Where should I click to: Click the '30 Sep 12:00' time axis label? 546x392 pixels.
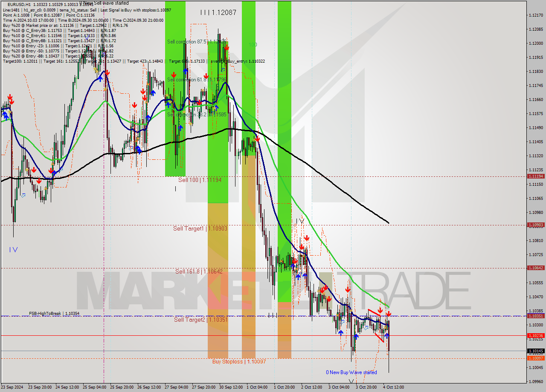tap(231, 387)
